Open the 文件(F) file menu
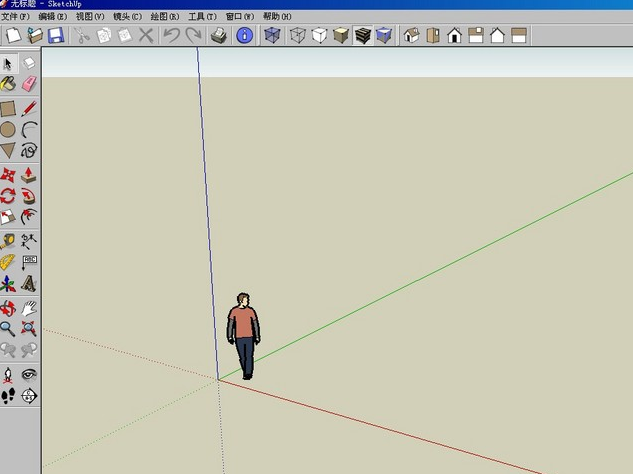This screenshot has height=474, width=633. pos(16,17)
